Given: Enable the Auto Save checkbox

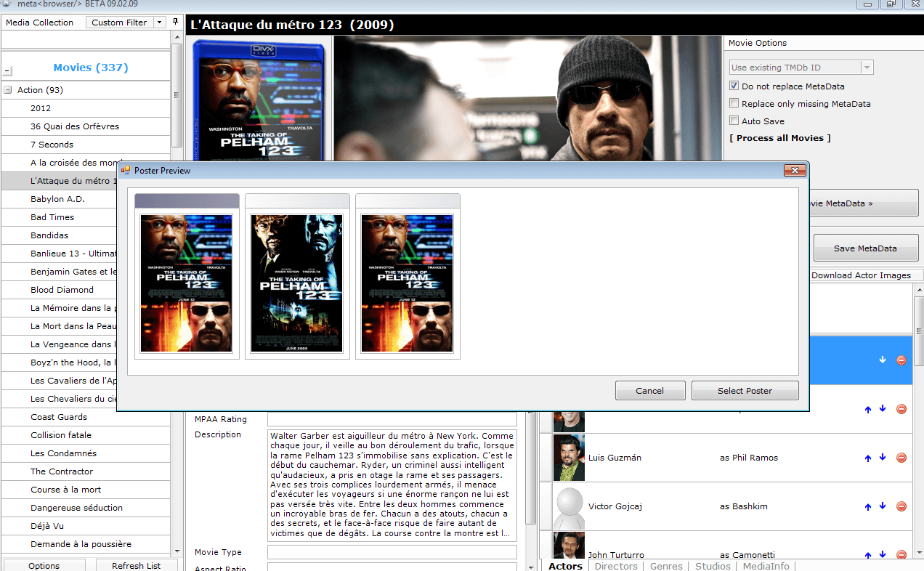Looking at the screenshot, I should coord(734,121).
